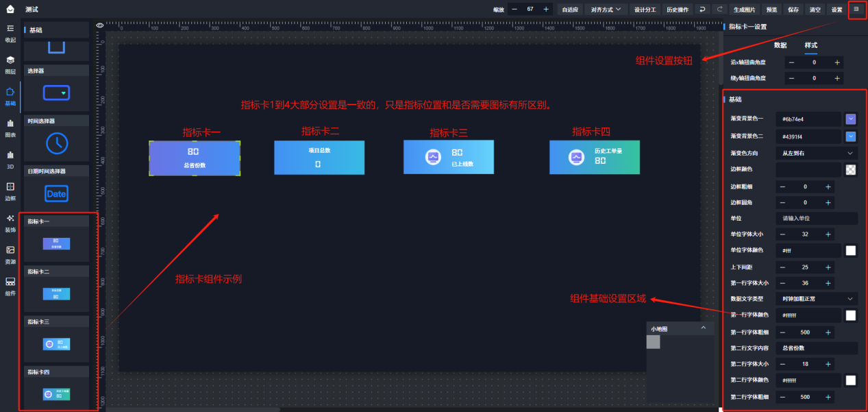Select 指标卡三 thumbnail in component list
The height and width of the screenshot is (412, 868).
click(56, 344)
